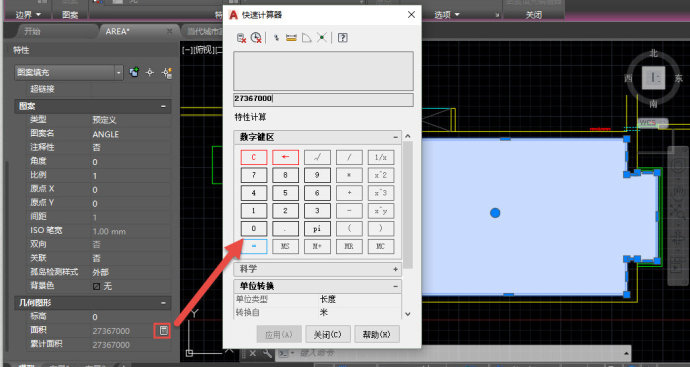
Task: Collapse the 数字键区 section
Action: click(x=395, y=137)
